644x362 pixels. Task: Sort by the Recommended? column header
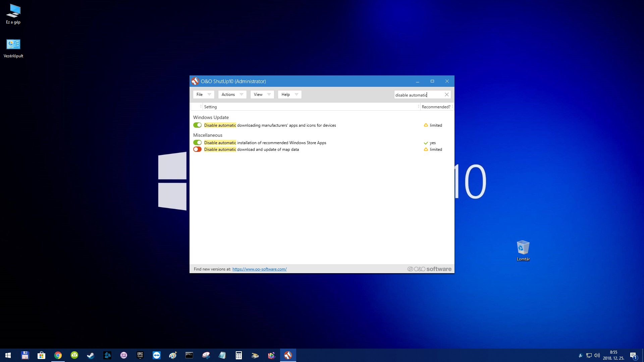(436, 107)
